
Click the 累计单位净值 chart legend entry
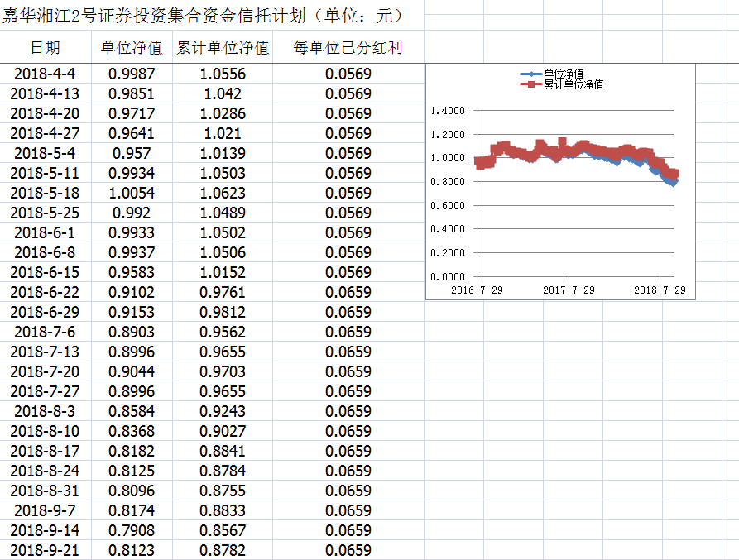pyautogui.click(x=562, y=84)
